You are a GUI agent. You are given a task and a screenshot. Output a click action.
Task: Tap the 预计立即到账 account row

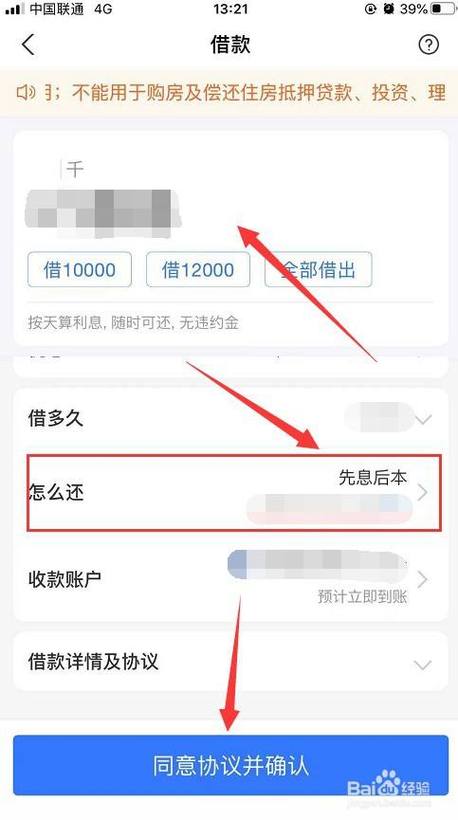point(230,579)
